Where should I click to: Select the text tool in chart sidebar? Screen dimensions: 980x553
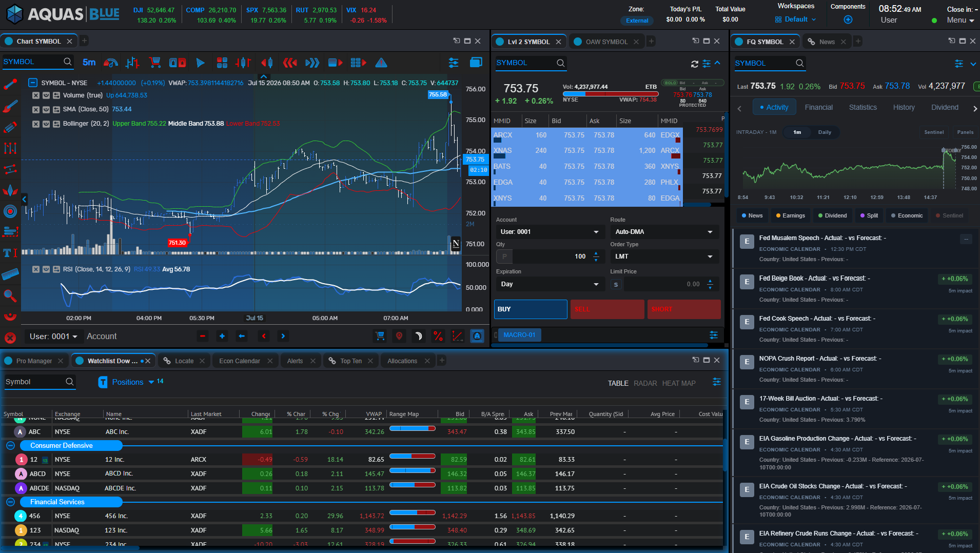pos(10,252)
